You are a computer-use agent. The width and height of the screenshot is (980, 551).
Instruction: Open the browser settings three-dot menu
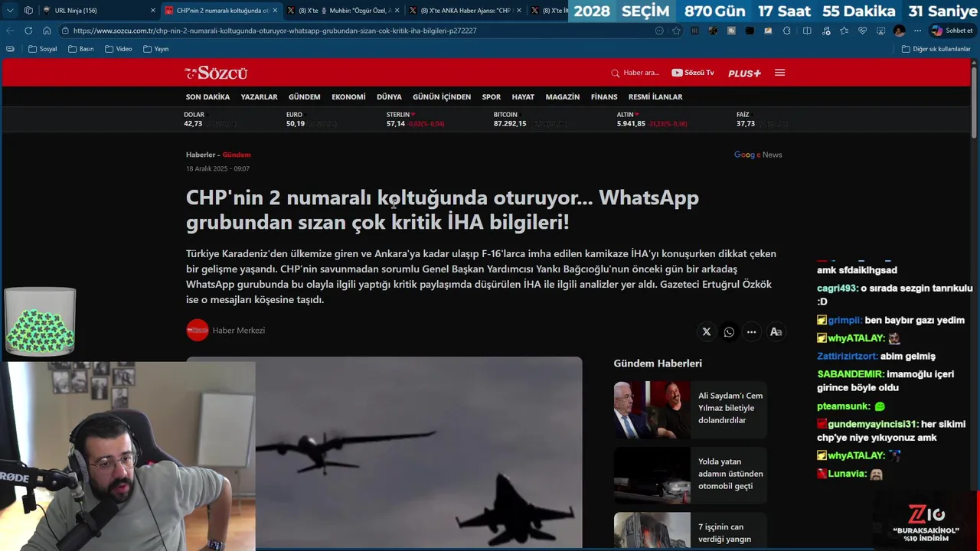coord(917,31)
